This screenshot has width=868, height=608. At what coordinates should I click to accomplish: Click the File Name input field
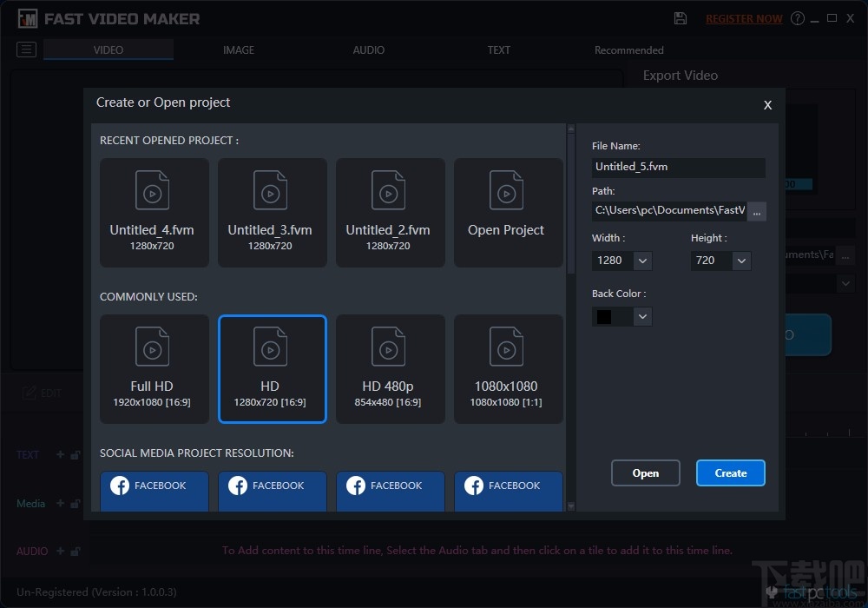(x=678, y=168)
